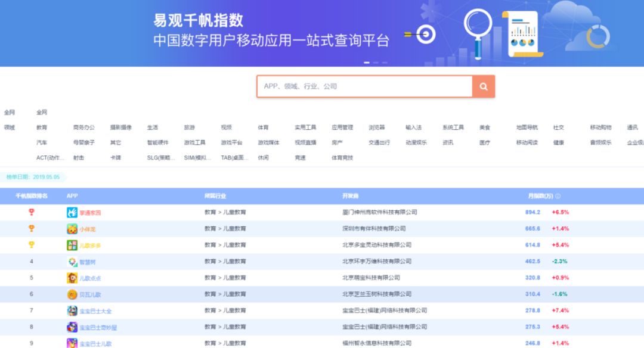This screenshot has width=644, height=348.
Task: Click the 贝瓦儿歌 app icon
Action: [72, 294]
